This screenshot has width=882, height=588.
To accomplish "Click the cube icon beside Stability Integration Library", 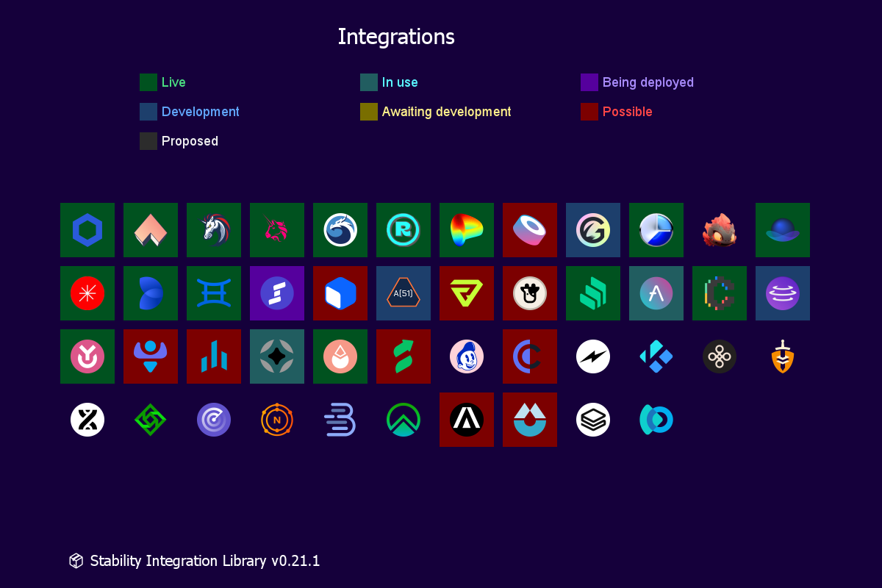I will [76, 561].
